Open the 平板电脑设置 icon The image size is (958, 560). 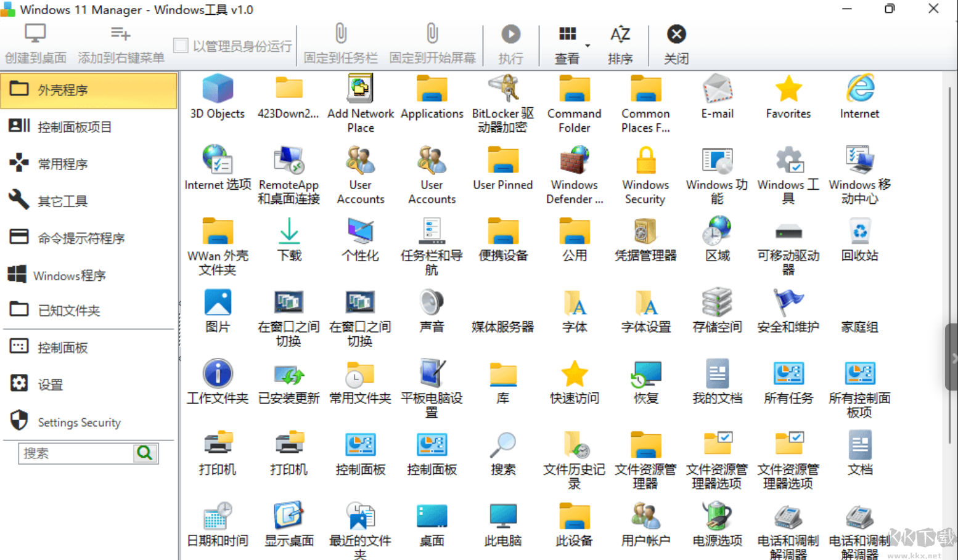tap(432, 373)
